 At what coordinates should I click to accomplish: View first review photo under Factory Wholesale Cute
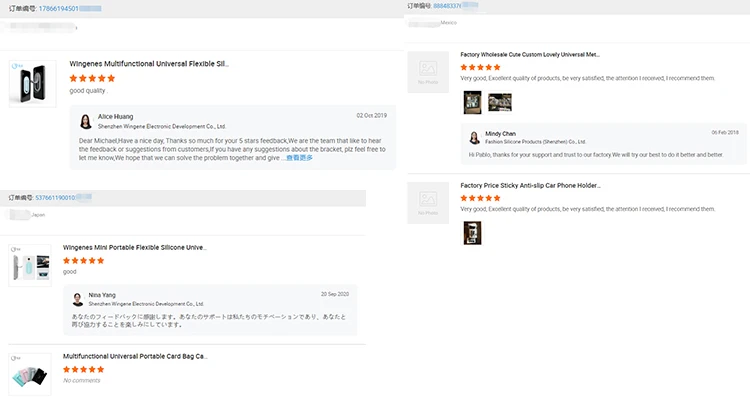[472, 102]
